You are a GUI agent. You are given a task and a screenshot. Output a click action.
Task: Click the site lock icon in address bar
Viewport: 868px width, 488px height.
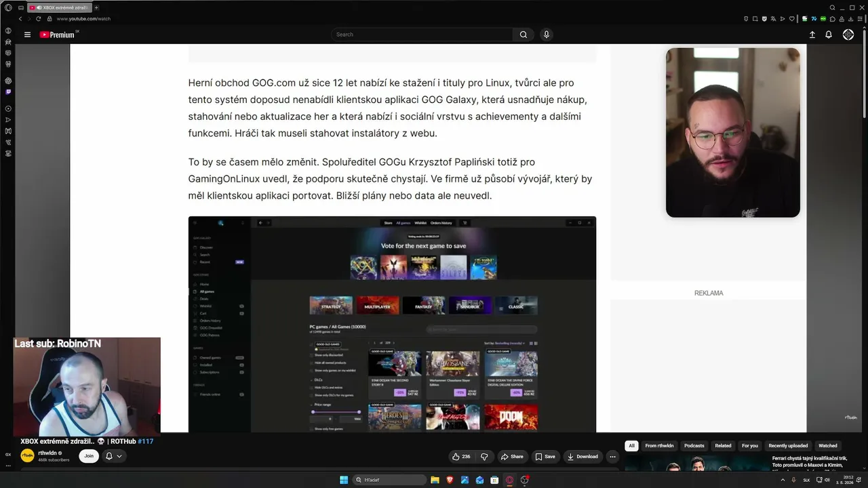pyautogui.click(x=50, y=19)
